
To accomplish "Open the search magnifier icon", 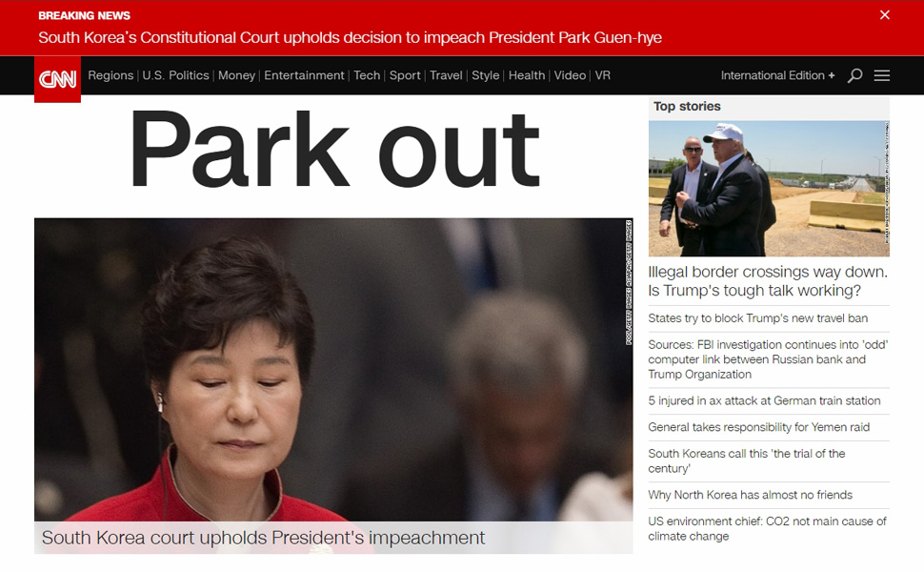I will (x=854, y=75).
